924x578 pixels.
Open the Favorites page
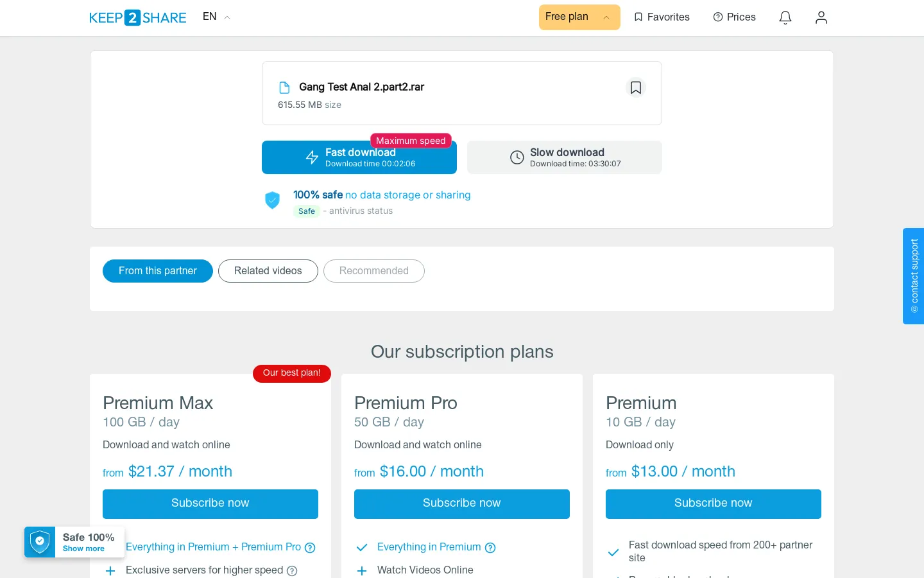[x=662, y=17]
